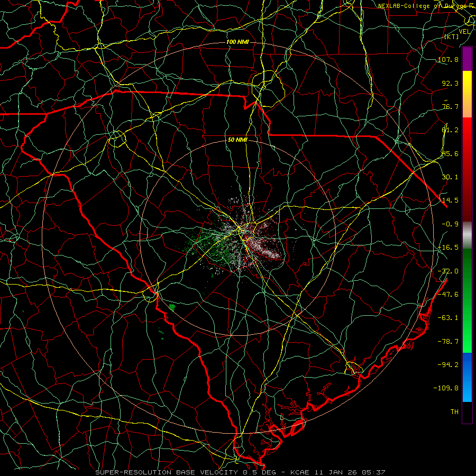Image resolution: width=476 pixels, height=476 pixels.
Task: Click the gray near-zero segment of the color bar
Action: (x=467, y=234)
